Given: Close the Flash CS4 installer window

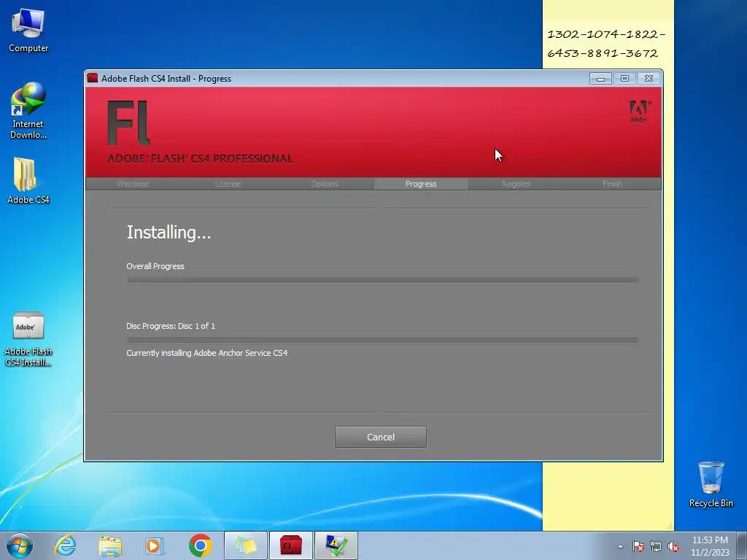Looking at the screenshot, I should [x=649, y=79].
